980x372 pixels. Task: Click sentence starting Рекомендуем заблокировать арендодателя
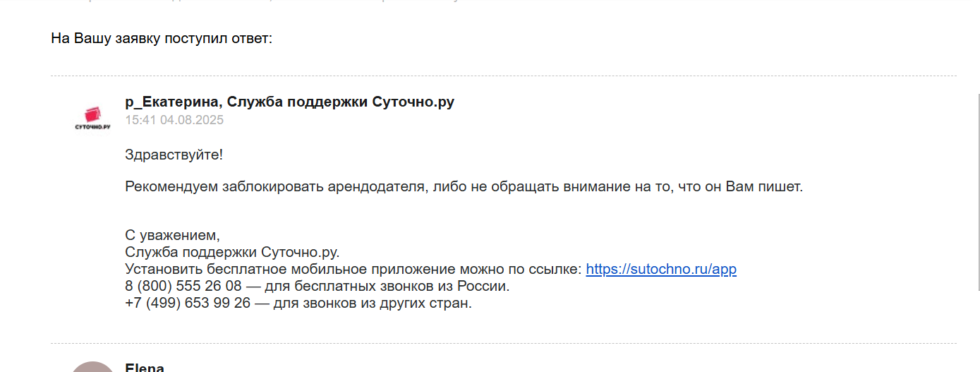click(x=464, y=187)
